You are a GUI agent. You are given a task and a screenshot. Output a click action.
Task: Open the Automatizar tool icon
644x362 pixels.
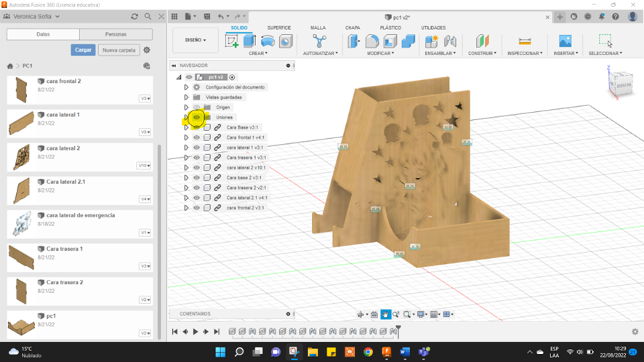click(x=320, y=41)
